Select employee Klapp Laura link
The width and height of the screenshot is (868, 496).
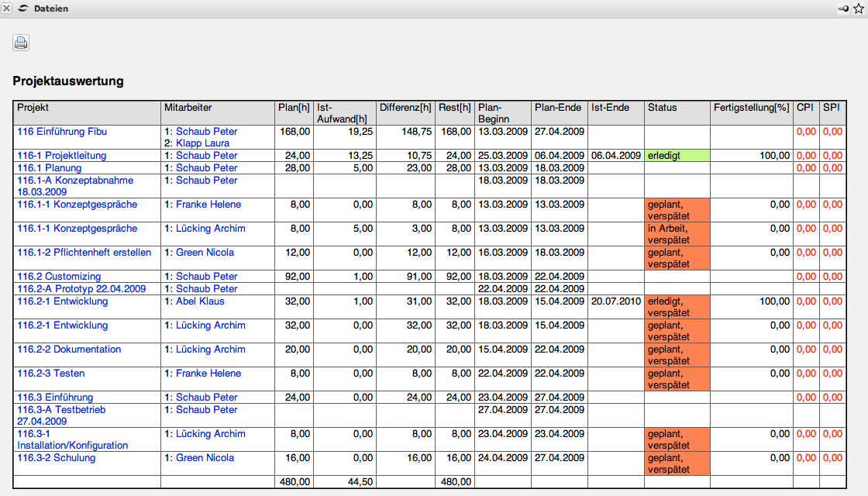(202, 143)
